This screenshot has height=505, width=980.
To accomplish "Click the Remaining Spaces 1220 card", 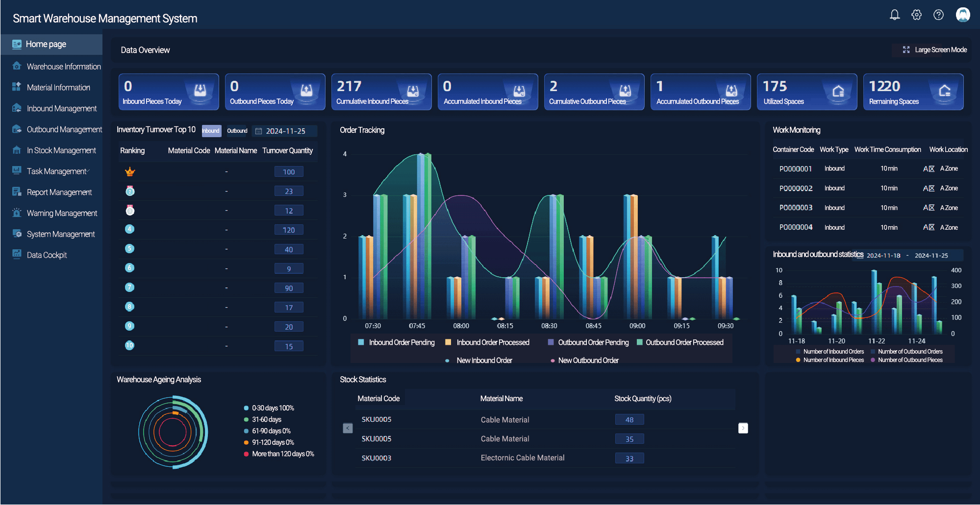I will [x=913, y=92].
